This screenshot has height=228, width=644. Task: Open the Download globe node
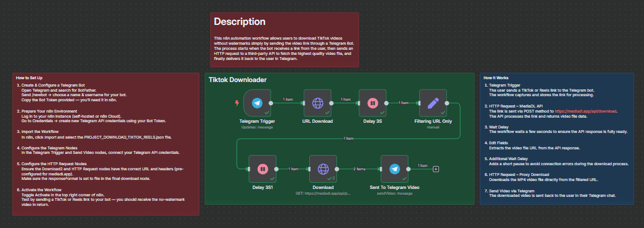pyautogui.click(x=323, y=169)
